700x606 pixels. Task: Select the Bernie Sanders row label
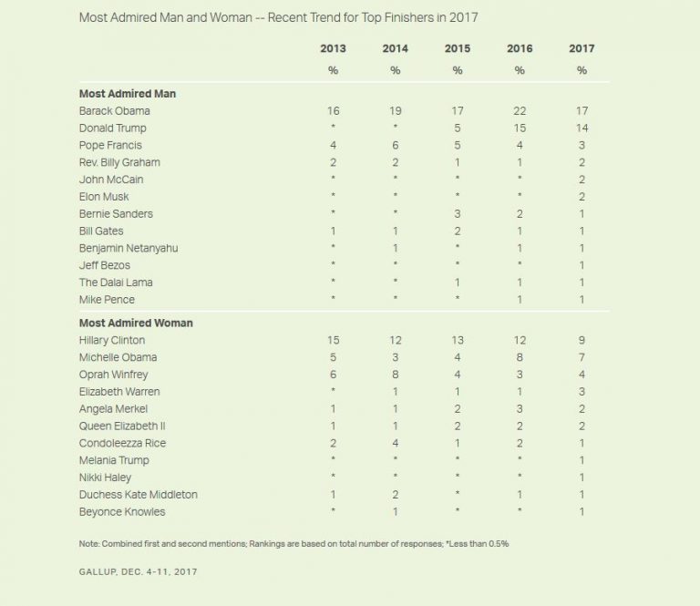click(x=116, y=213)
